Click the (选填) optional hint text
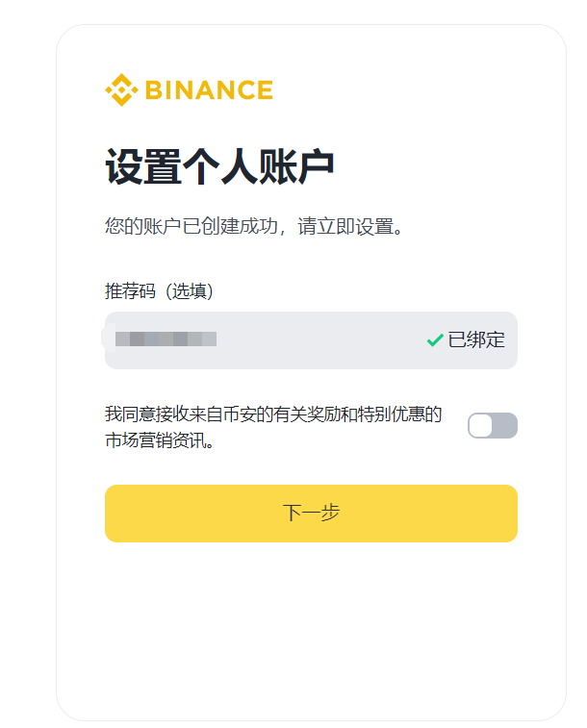Screen dimensions: 587x728 188,291
